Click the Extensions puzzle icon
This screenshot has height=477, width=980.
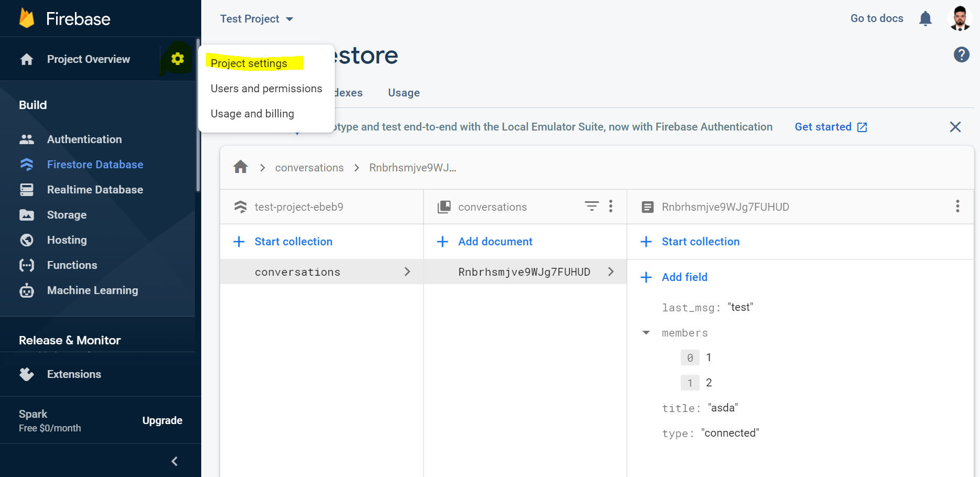(27, 374)
